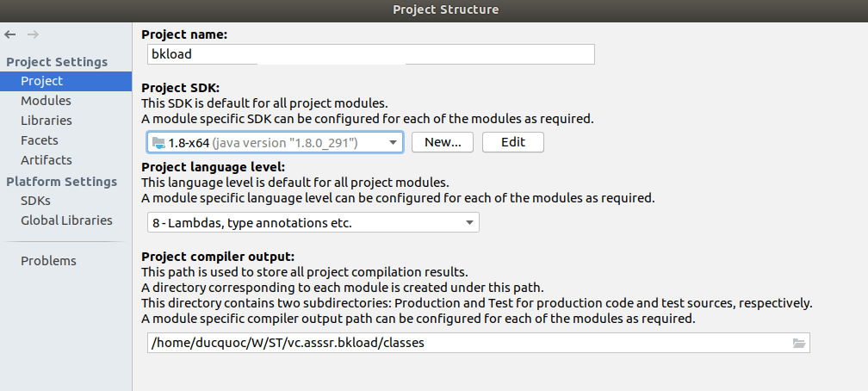This screenshot has width=868, height=391.
Task: Expand the project language level dropdown
Action: click(x=469, y=223)
